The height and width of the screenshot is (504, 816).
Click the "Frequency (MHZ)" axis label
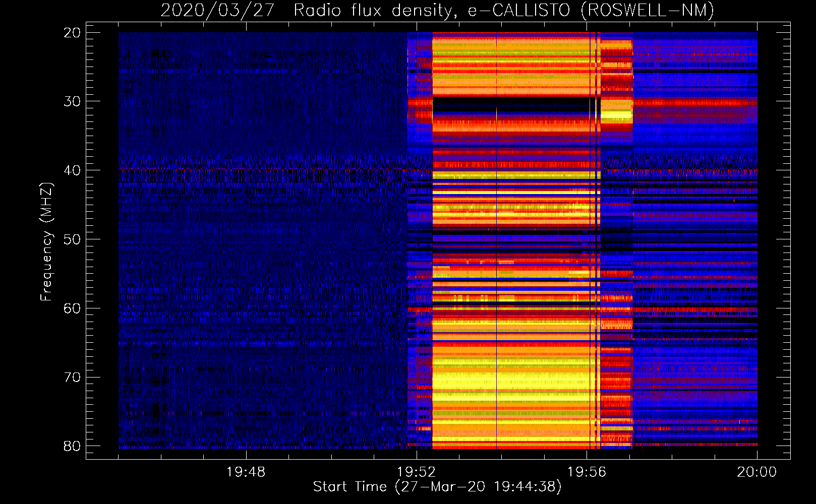tap(46, 242)
